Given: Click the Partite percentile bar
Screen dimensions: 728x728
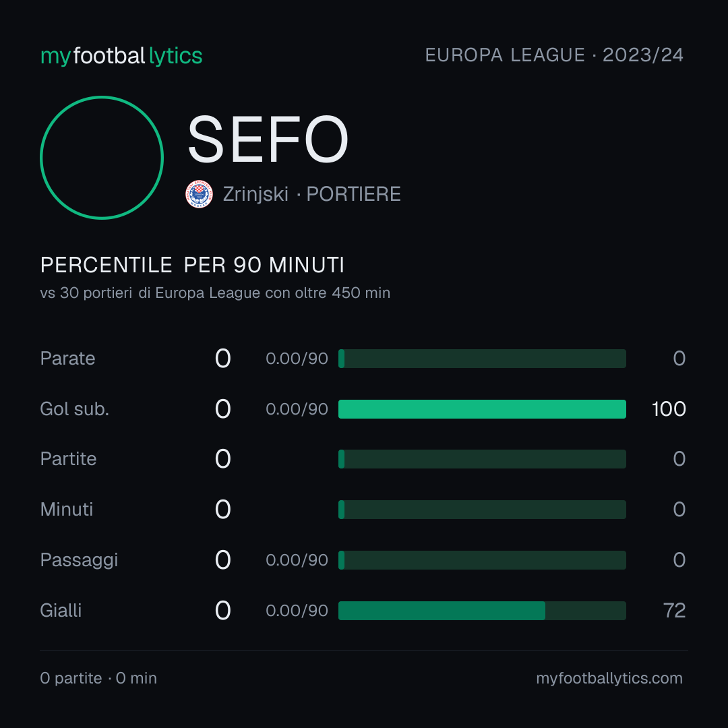Looking at the screenshot, I should click(482, 459).
